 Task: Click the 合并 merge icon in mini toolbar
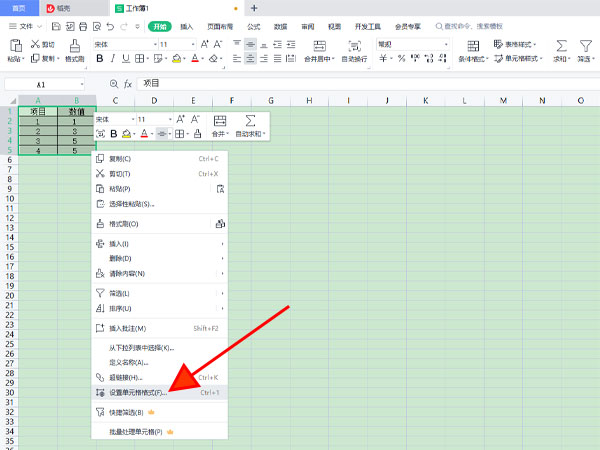(x=219, y=124)
